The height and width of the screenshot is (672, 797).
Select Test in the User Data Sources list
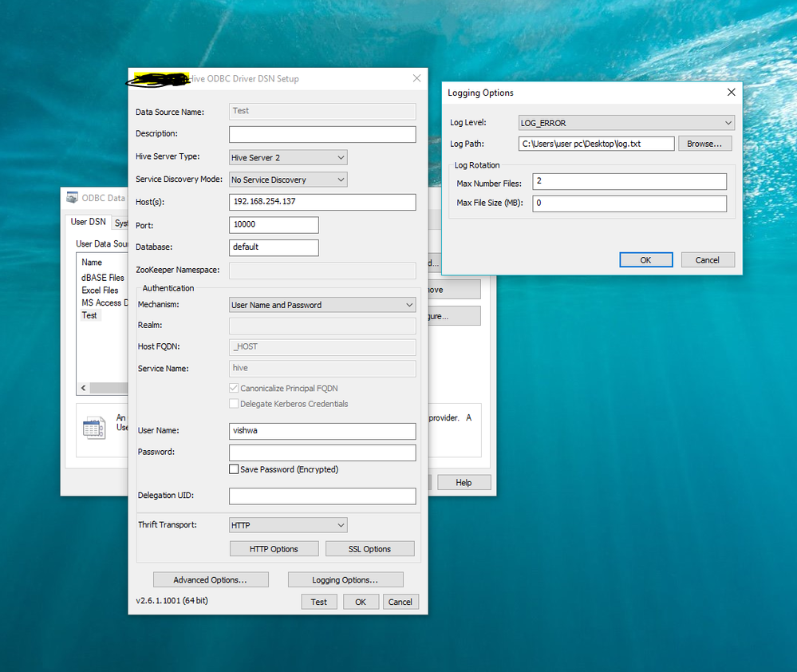click(x=89, y=315)
